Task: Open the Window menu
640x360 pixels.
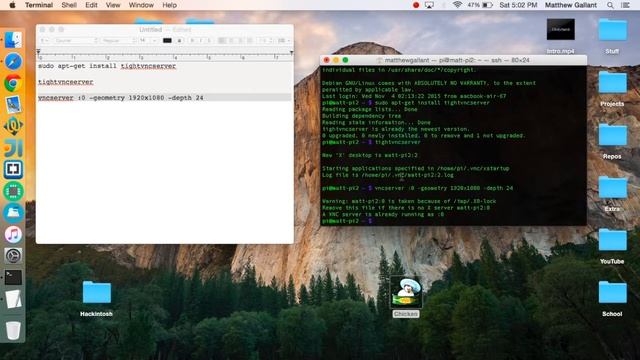Action: pos(141,5)
